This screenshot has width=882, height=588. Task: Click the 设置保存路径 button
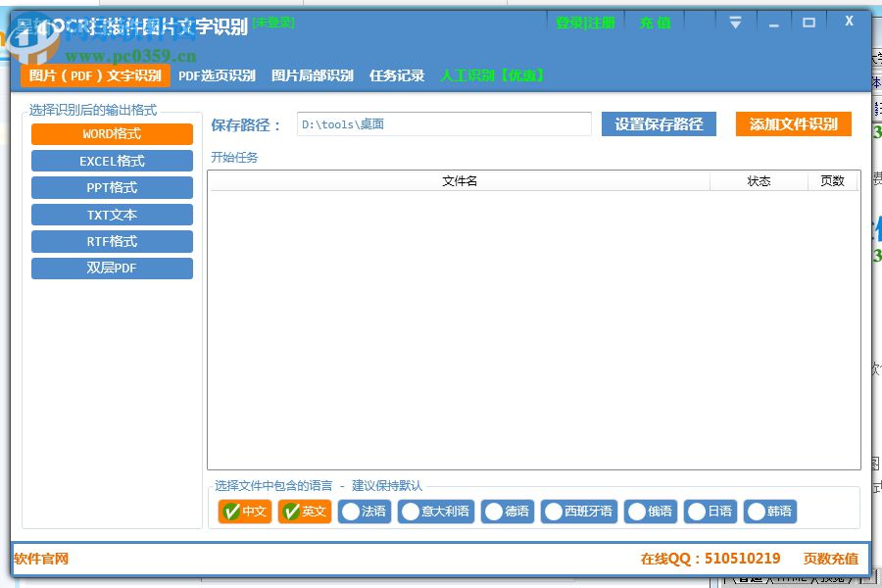(x=658, y=123)
